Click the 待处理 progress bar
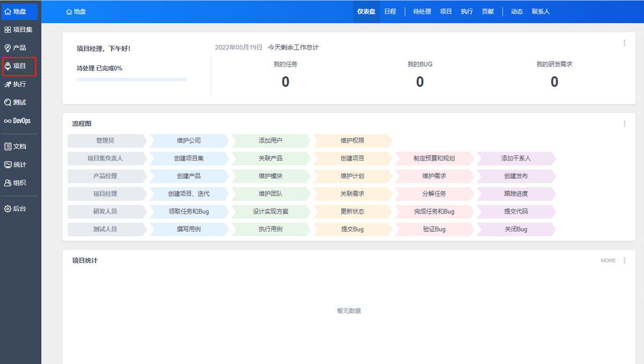The height and width of the screenshot is (364, 644). pos(131,79)
